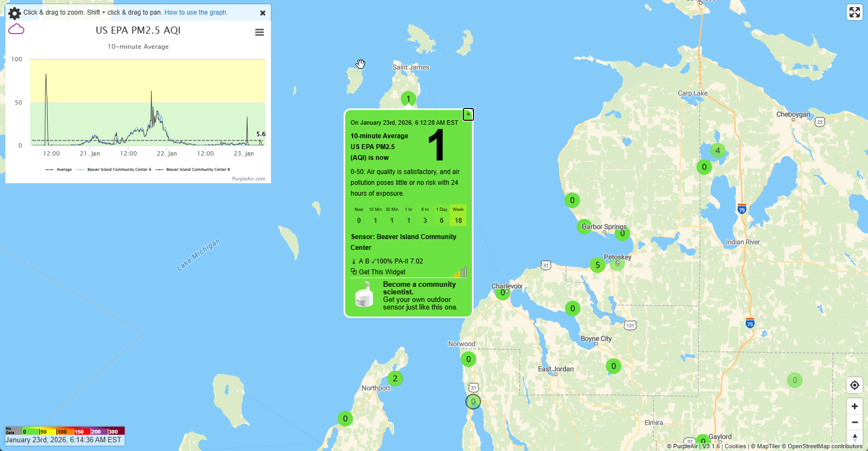Enter fullscreen map view

coord(854,12)
